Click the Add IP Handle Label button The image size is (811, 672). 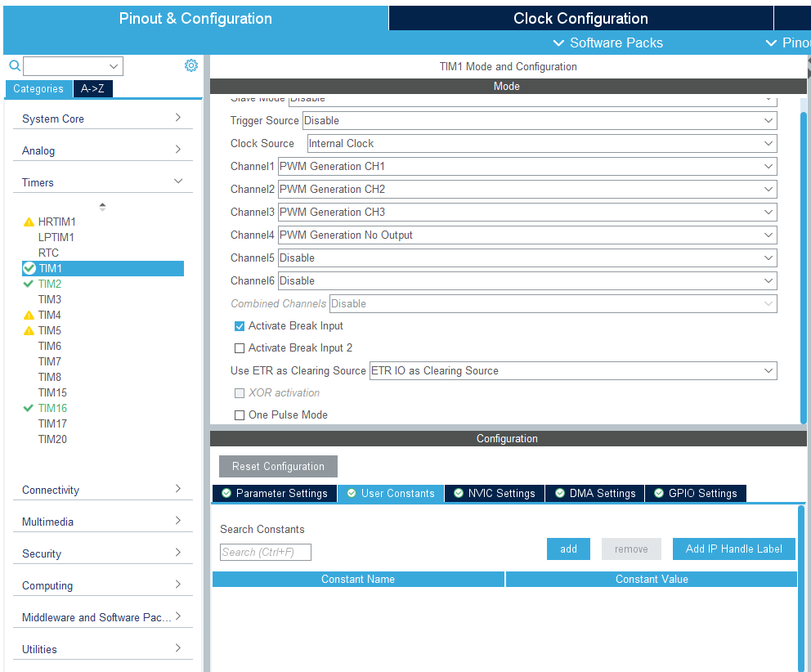(733, 549)
